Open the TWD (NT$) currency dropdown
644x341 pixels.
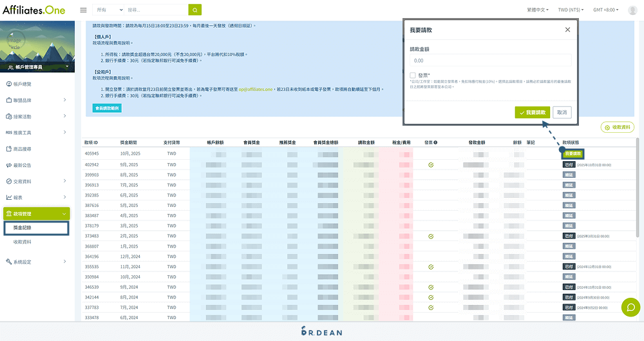point(571,10)
